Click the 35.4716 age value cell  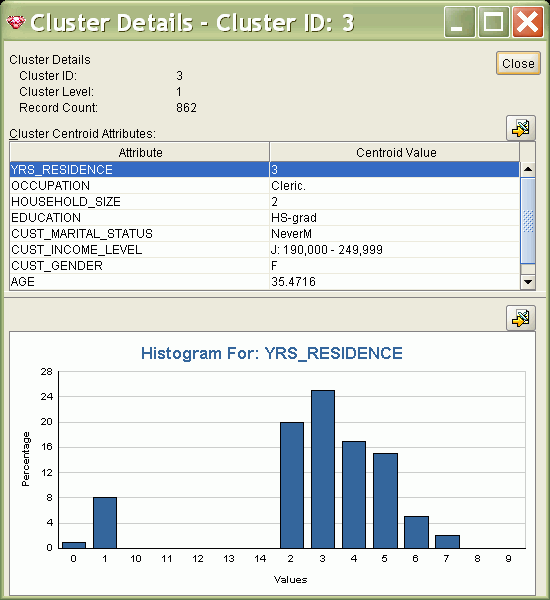click(x=395, y=282)
